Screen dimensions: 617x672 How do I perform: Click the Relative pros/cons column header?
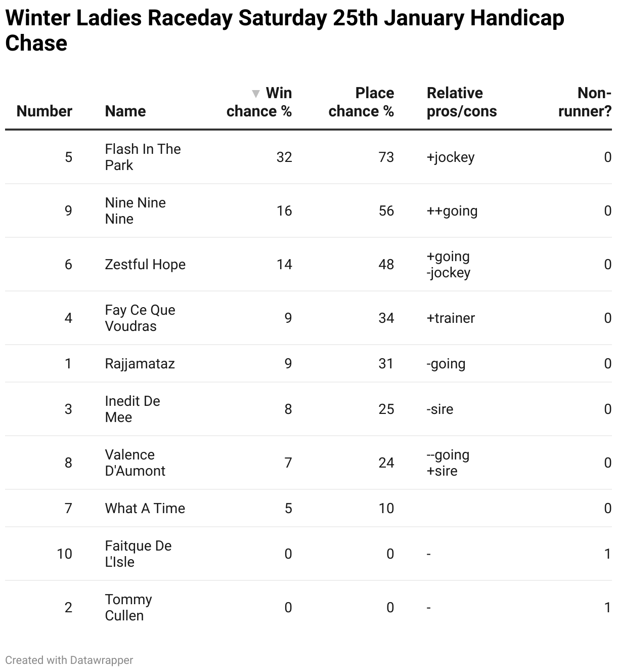coord(461,102)
